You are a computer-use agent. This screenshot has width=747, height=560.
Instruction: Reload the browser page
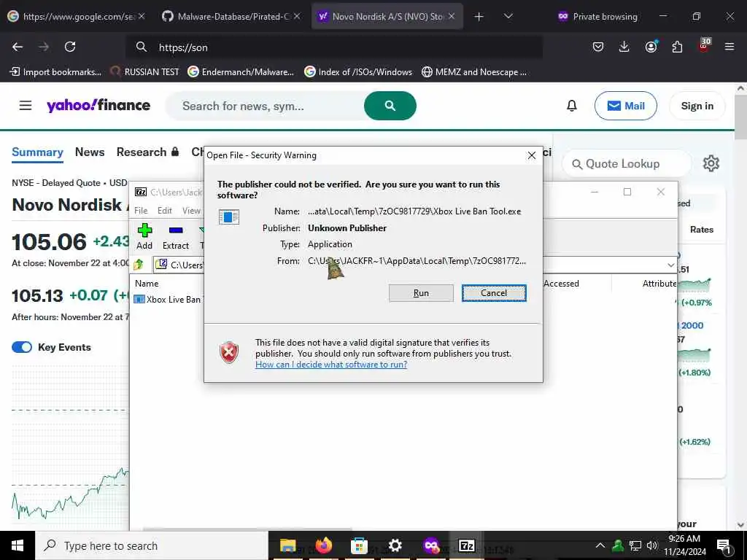[70, 47]
